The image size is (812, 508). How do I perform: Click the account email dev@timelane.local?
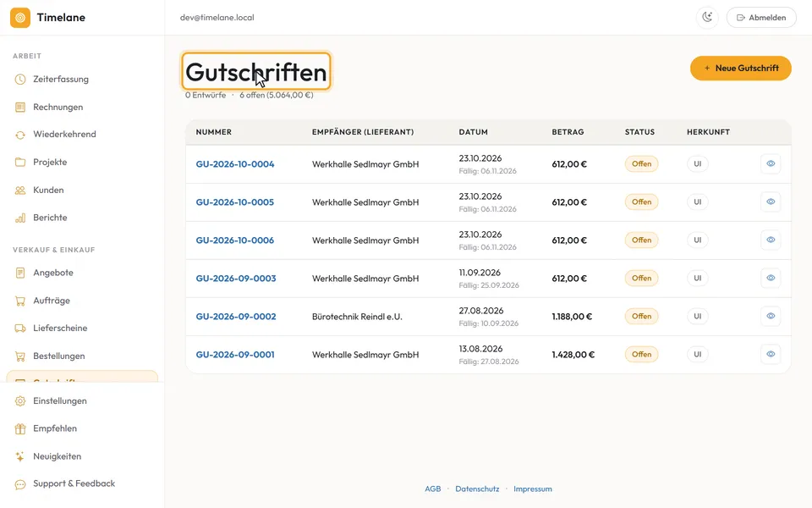(x=217, y=18)
